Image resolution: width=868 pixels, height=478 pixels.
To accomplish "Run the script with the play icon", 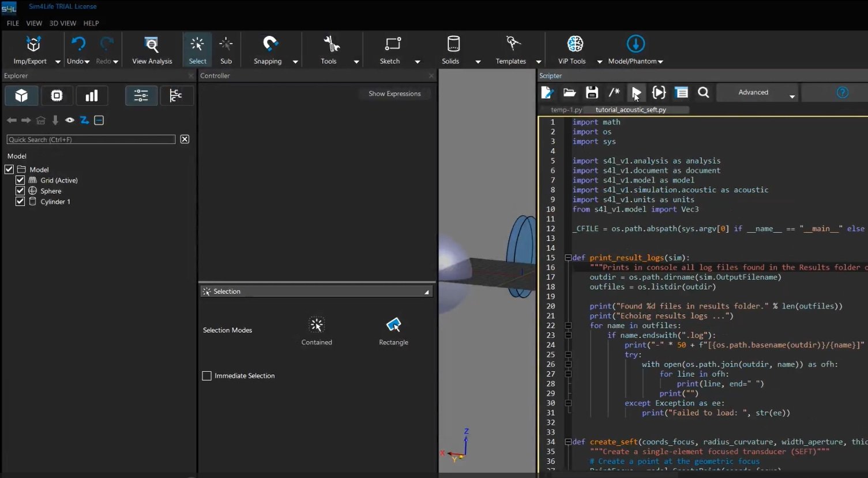I will click(636, 93).
